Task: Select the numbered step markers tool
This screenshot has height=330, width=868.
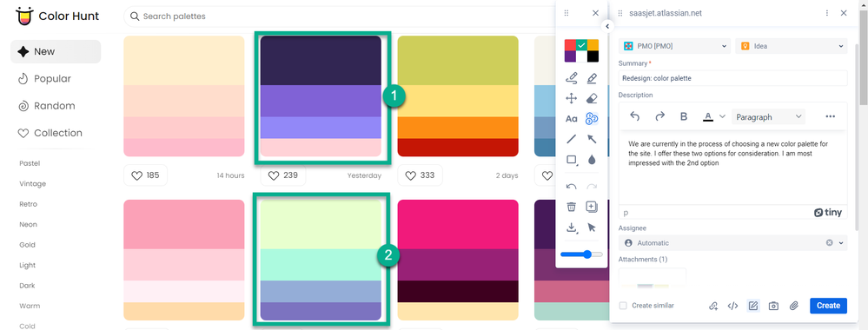Action: (x=591, y=118)
